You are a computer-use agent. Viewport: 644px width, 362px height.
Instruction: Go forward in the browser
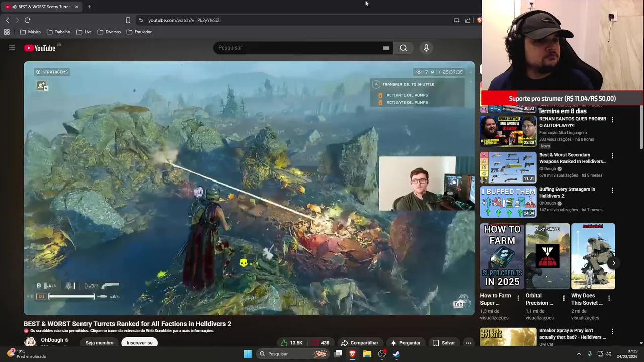[17, 20]
